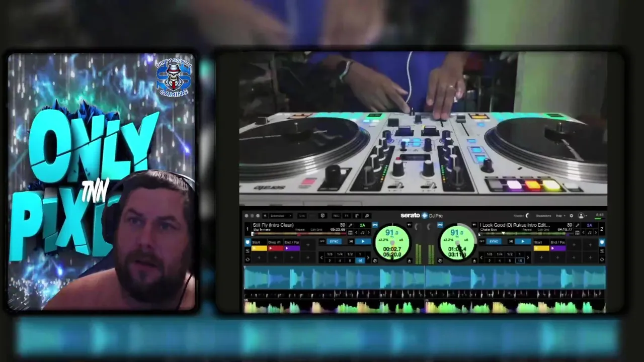Viewport: 644px width, 362px height.
Task: Open the Help menu dropdown
Action: (x=560, y=216)
